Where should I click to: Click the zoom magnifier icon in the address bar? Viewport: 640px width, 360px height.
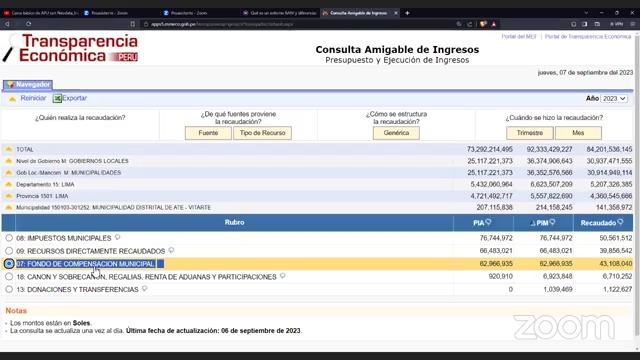pyautogui.click(x=459, y=24)
